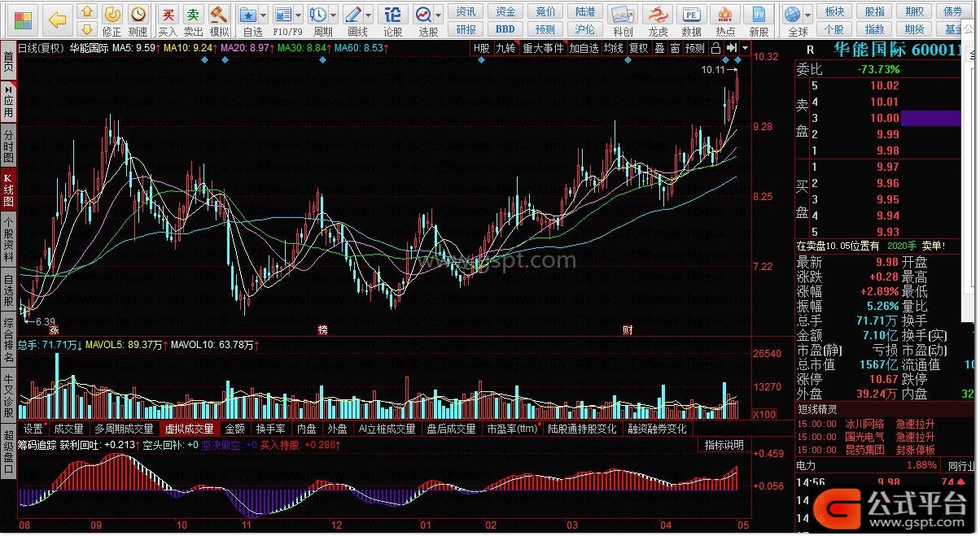Expand the 选股 dropdown arrow
The height and width of the screenshot is (536, 980).
[x=439, y=15]
